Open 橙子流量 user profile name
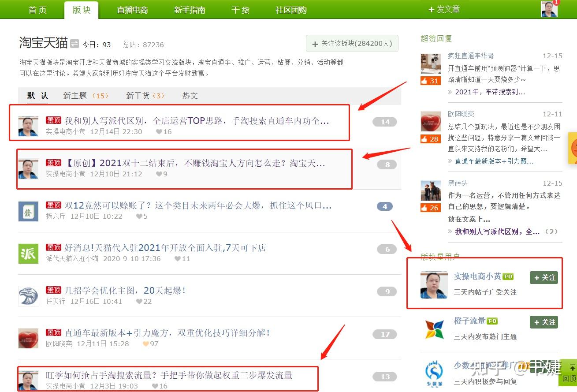 click(469, 321)
